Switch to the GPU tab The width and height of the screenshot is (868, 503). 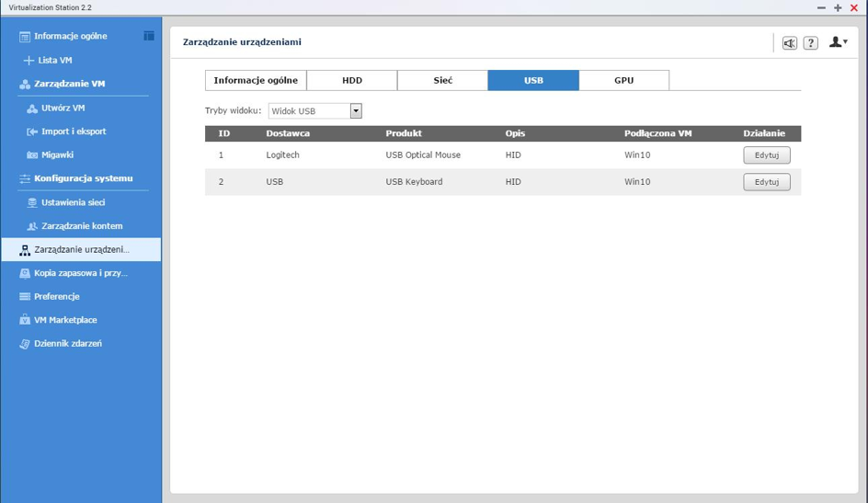623,81
